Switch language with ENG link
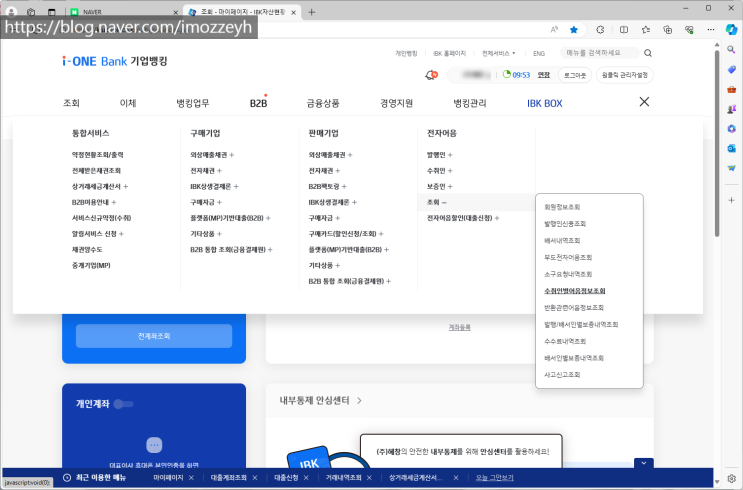Image resolution: width=743 pixels, height=490 pixels. (x=539, y=54)
